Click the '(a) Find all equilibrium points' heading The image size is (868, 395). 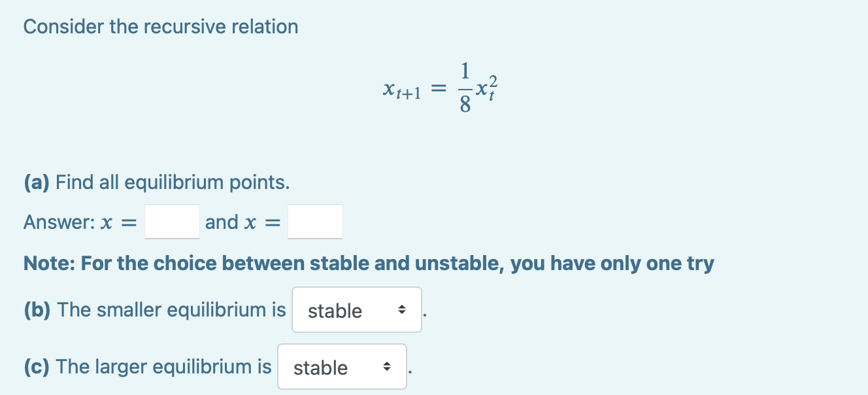(158, 182)
